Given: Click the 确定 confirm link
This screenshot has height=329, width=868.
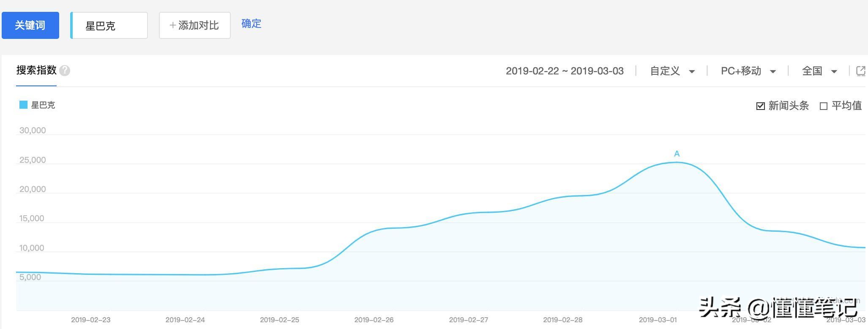Looking at the screenshot, I should point(251,24).
